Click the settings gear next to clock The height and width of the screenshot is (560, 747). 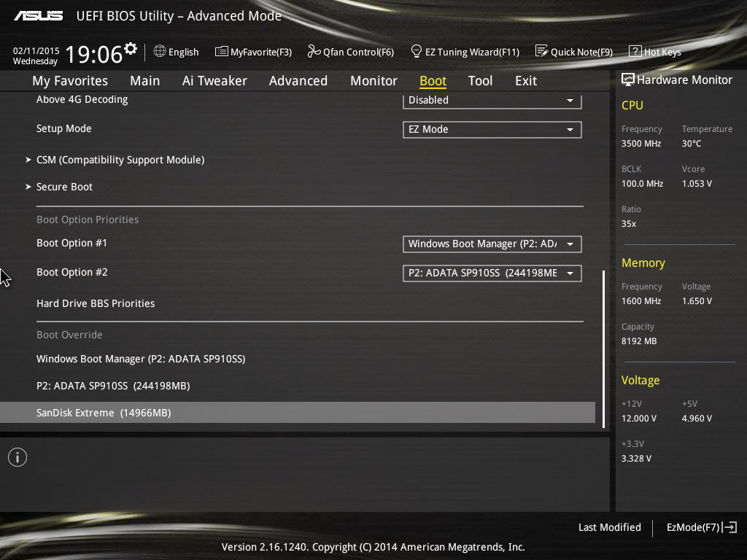(131, 49)
